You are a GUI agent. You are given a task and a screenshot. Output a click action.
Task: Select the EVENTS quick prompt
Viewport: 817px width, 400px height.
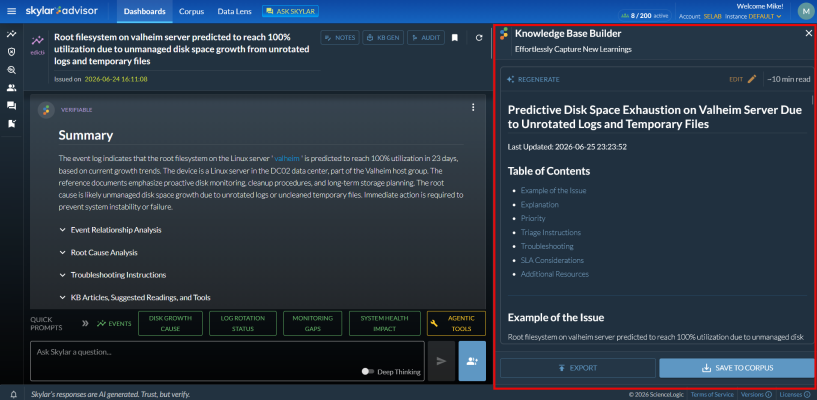(114, 323)
